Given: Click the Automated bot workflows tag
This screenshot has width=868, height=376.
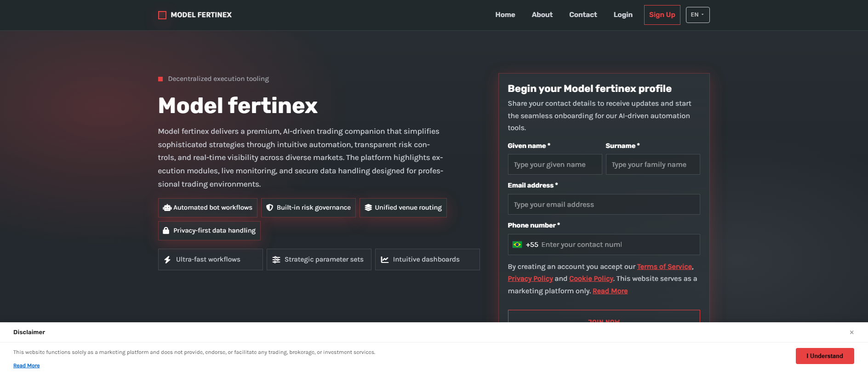Looking at the screenshot, I should click(208, 208).
